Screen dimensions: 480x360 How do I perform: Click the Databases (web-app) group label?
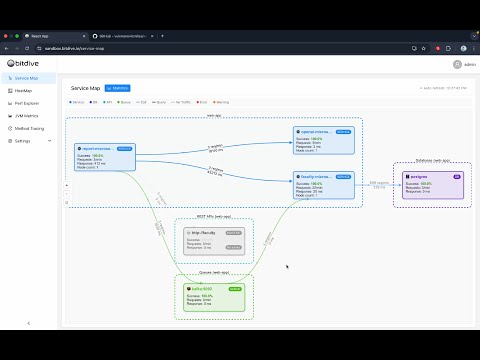pyautogui.click(x=433, y=161)
